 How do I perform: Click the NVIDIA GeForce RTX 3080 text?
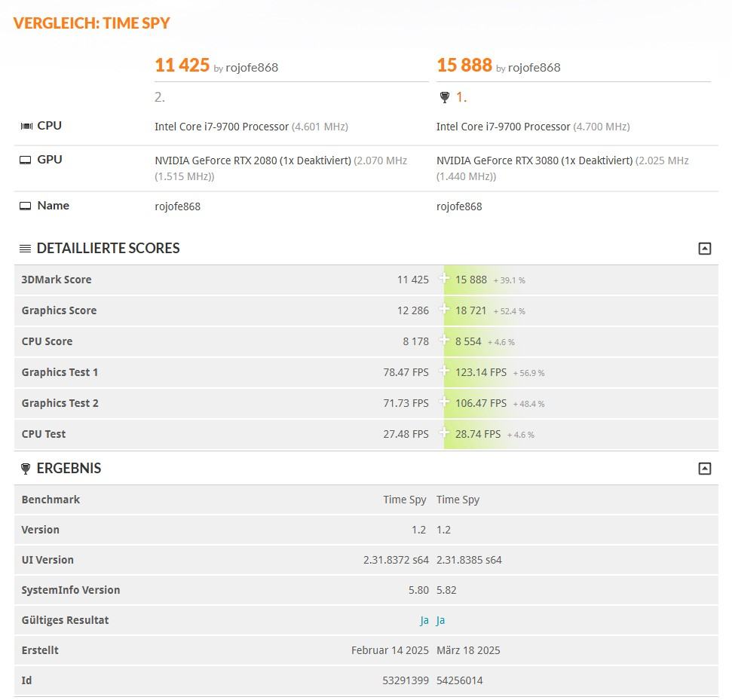(x=562, y=168)
